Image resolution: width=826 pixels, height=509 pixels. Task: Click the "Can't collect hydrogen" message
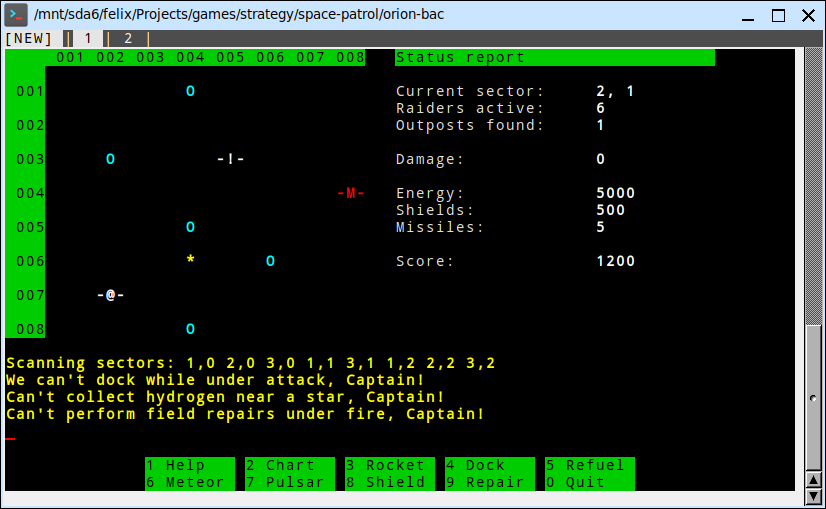[x=225, y=397]
